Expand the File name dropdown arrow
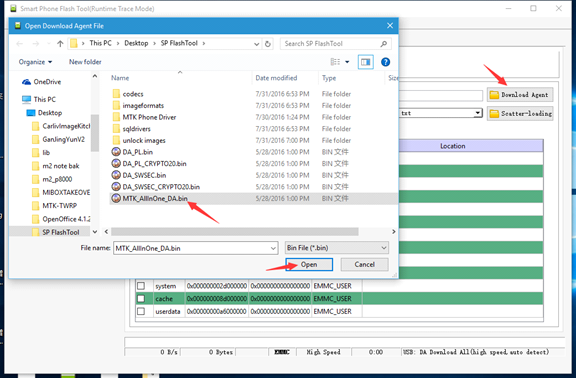The width and height of the screenshot is (576, 378). (273, 248)
